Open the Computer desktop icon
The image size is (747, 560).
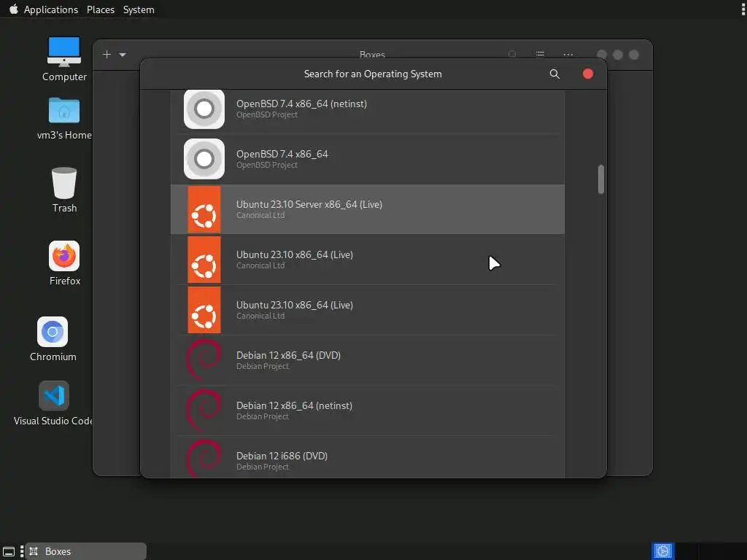[64, 52]
